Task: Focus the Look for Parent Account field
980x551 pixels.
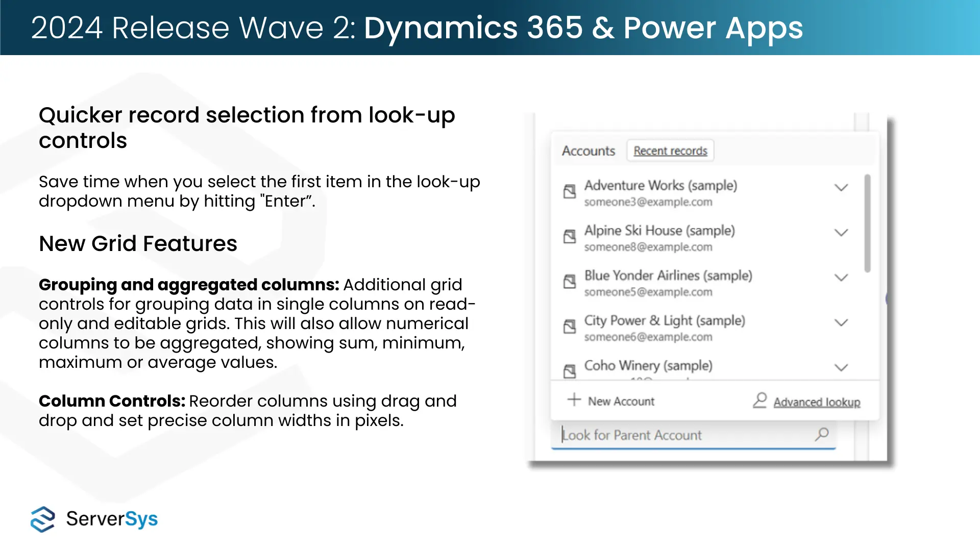Action: (693, 435)
